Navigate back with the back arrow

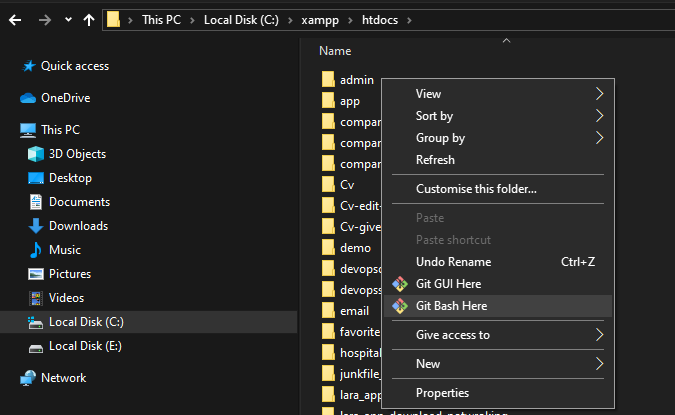click(17, 19)
